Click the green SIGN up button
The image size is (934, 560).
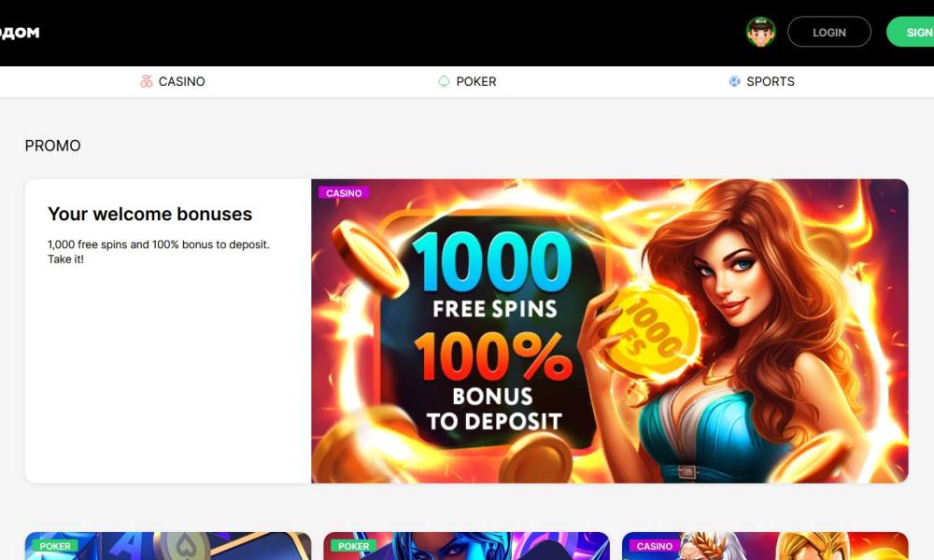point(910,32)
